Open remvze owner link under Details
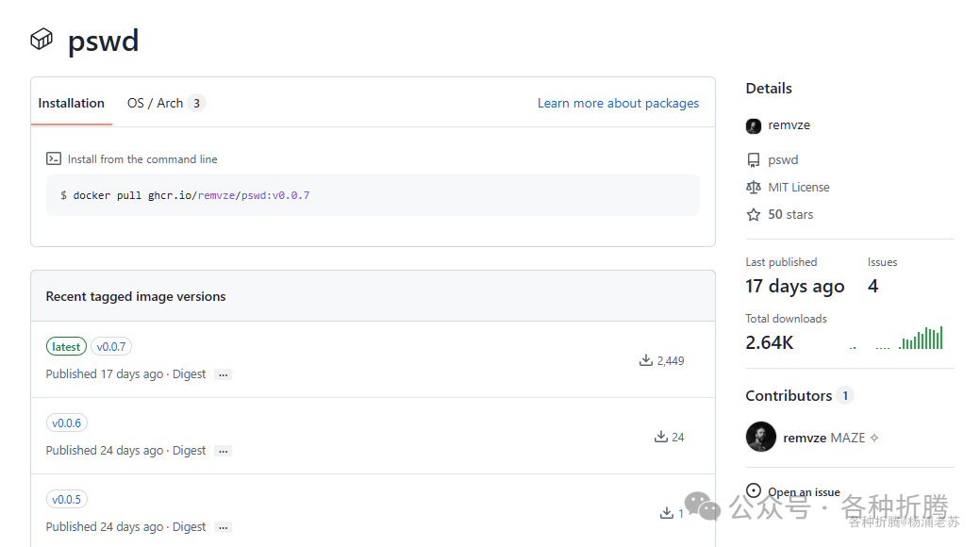This screenshot has width=980, height=547. pyautogui.click(x=789, y=125)
